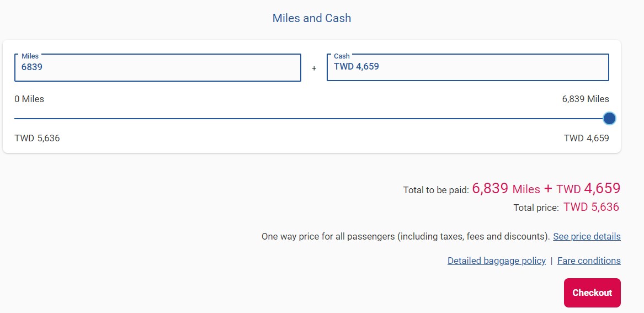Click the TWD 5,636 label below slider's left end
This screenshot has height=313, width=644.
tap(37, 139)
